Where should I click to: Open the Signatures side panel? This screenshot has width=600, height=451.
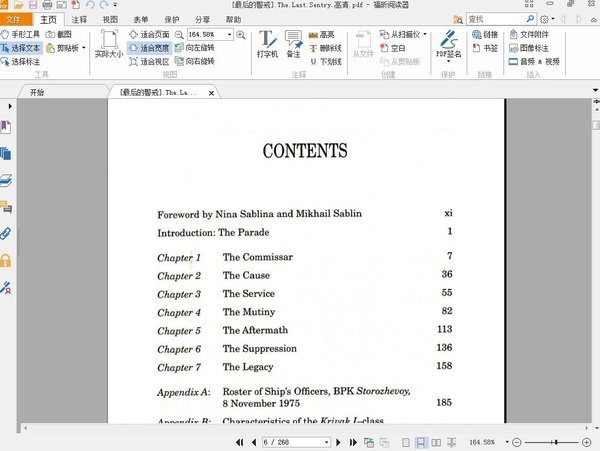tap(6, 287)
